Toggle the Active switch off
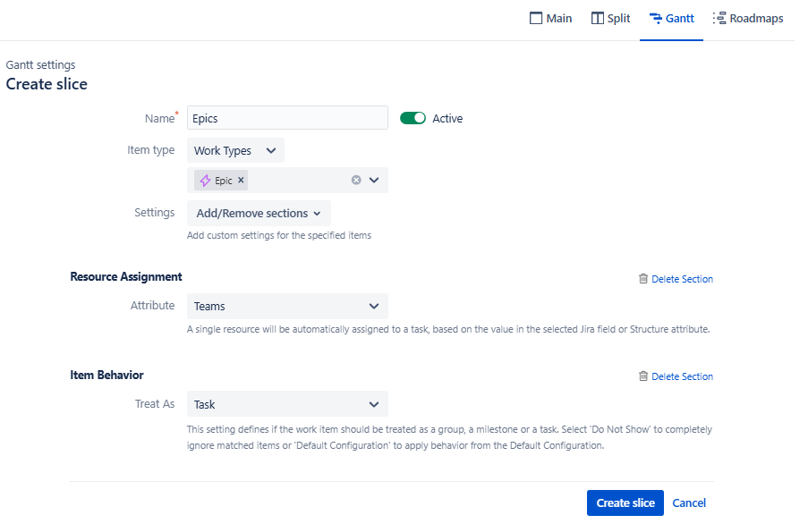Viewport: 808px width, 532px height. [413, 118]
